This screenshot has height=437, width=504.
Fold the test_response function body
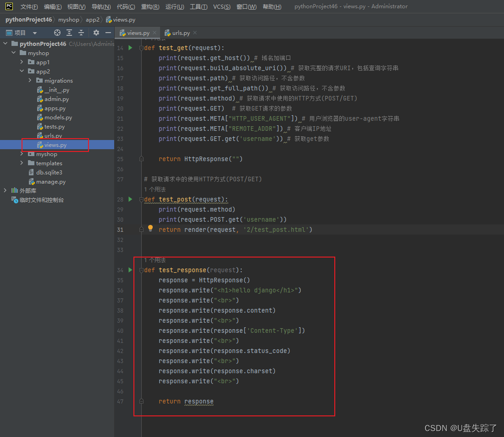141,270
